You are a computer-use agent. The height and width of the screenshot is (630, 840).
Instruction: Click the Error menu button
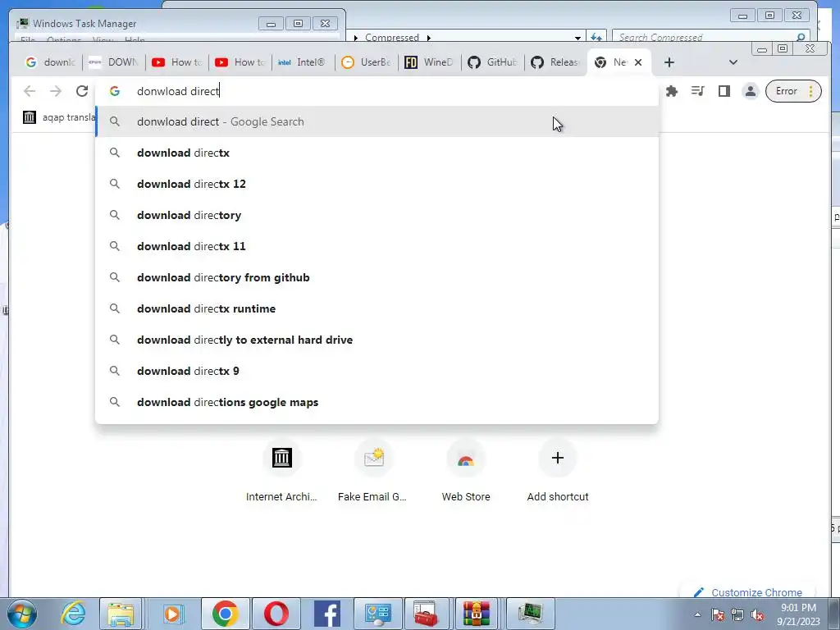point(793,91)
